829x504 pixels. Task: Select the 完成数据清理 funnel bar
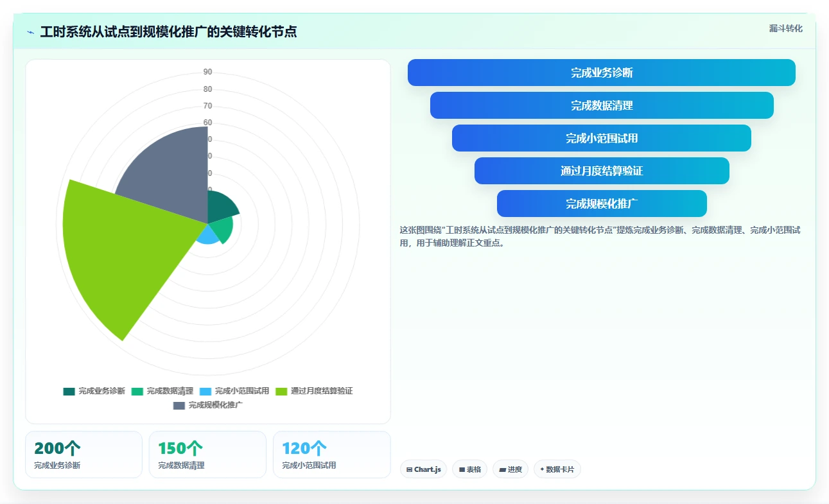(602, 105)
